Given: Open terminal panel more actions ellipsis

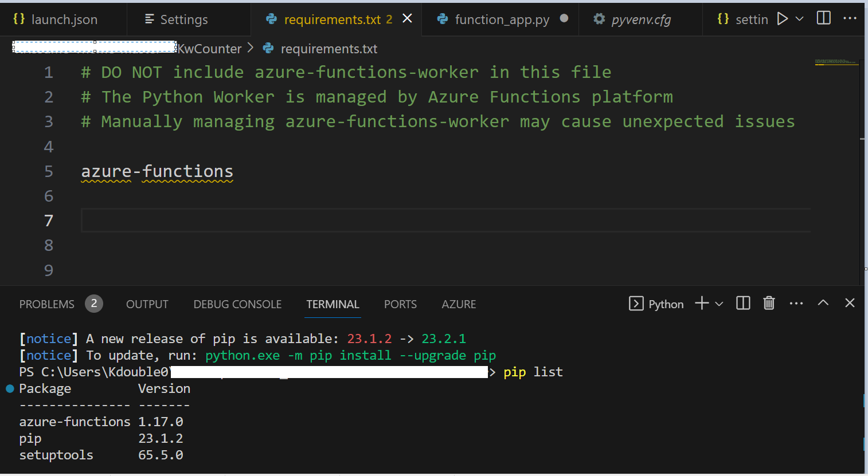Looking at the screenshot, I should (x=796, y=304).
